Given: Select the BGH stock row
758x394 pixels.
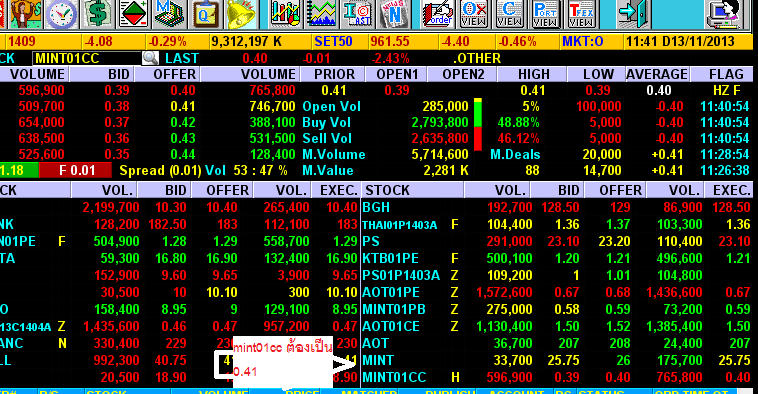Looking at the screenshot, I should pyautogui.click(x=556, y=207).
